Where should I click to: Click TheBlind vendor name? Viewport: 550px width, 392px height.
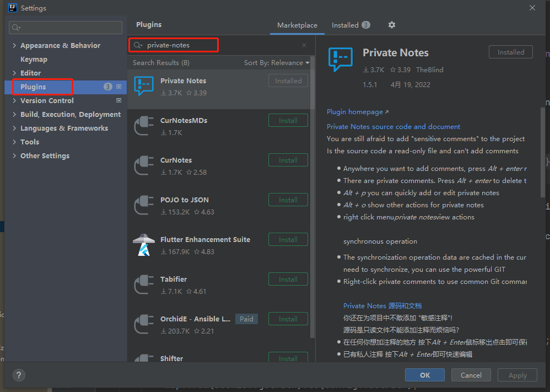[x=430, y=70]
